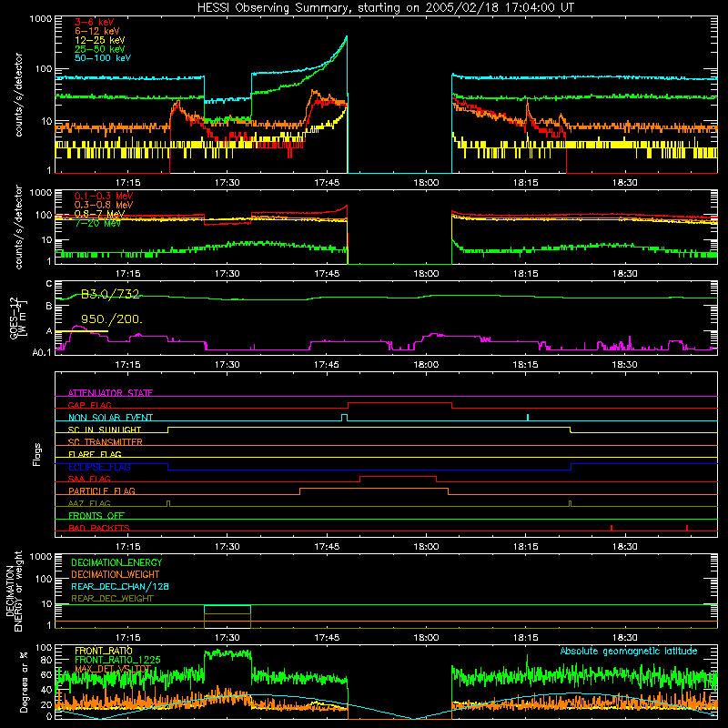
Task: Select the SC_TRANSMITTER flag label
Action: pos(105,442)
